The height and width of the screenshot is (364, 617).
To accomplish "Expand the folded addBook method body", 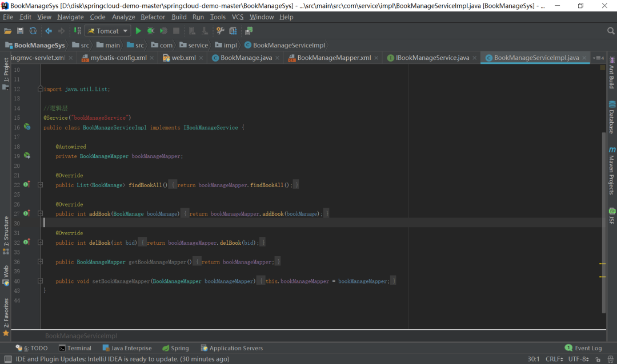I will (40, 213).
